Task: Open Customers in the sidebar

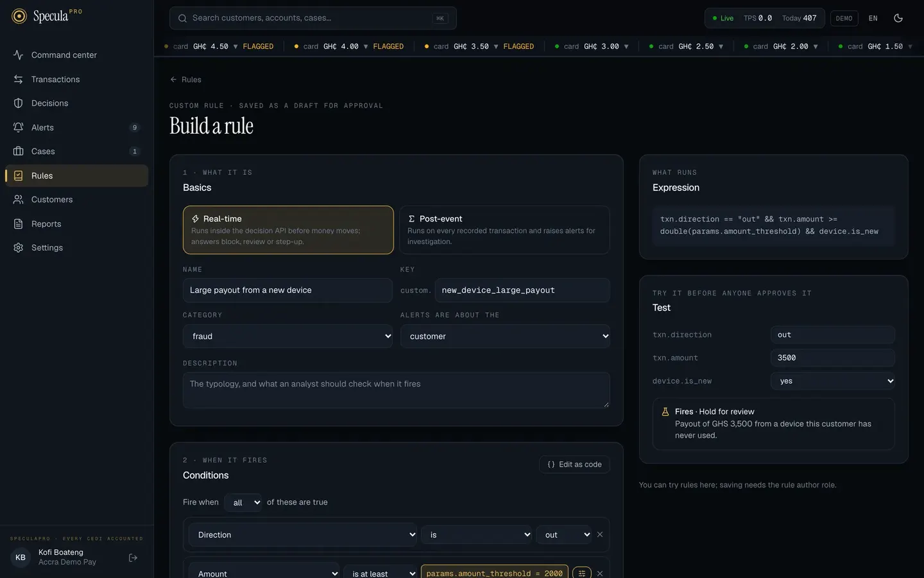Action: tap(77, 200)
